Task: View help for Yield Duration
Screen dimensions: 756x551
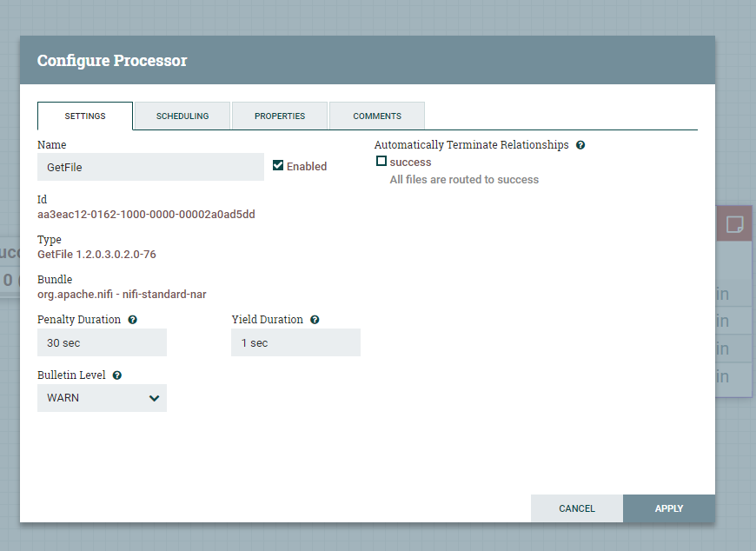Action: (314, 320)
